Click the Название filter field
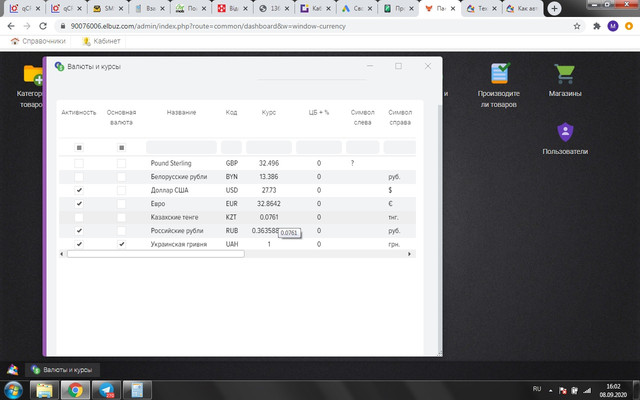Viewport: 640px width, 400px height. 181,147
